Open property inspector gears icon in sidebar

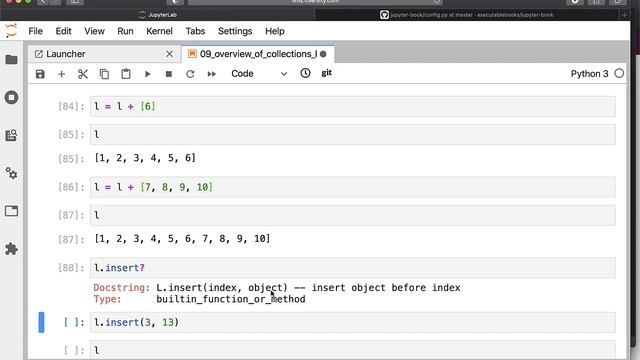(x=11, y=173)
